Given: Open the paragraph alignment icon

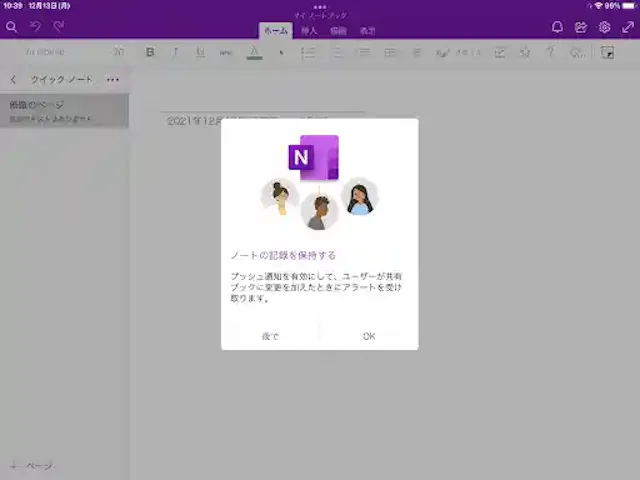Looking at the screenshot, I should click(x=417, y=52).
